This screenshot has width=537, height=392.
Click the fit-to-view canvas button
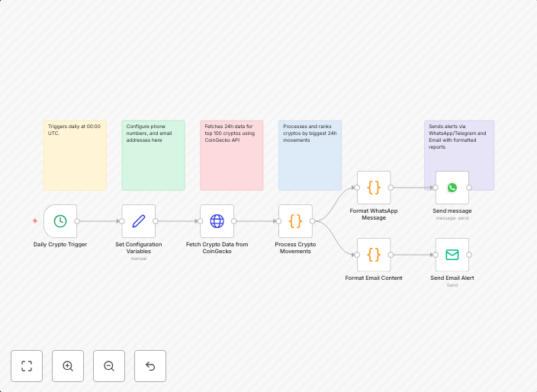(x=27, y=366)
